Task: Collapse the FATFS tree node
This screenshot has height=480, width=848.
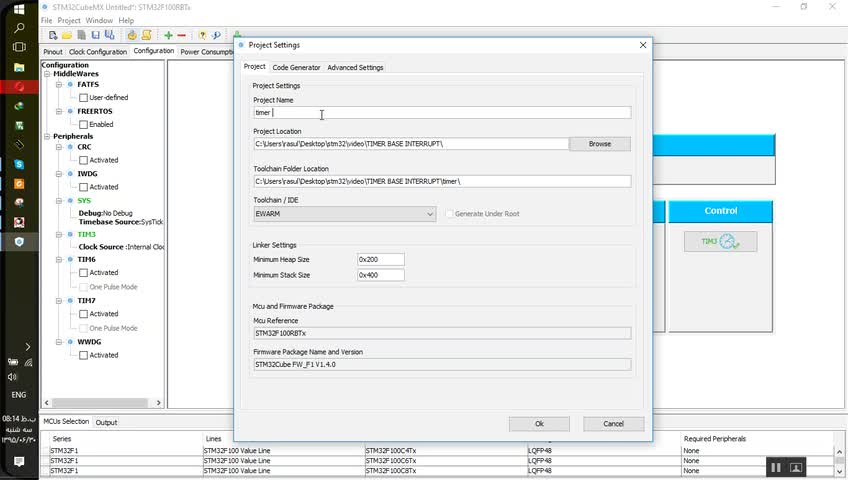Action: pyautogui.click(x=59, y=85)
